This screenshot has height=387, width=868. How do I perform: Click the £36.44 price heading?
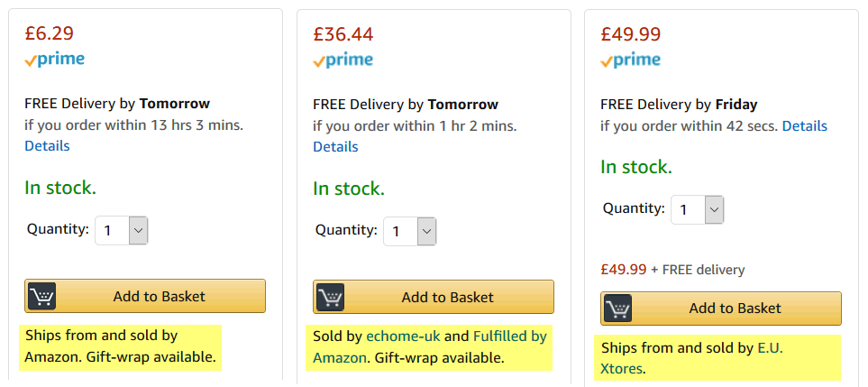[x=343, y=34]
